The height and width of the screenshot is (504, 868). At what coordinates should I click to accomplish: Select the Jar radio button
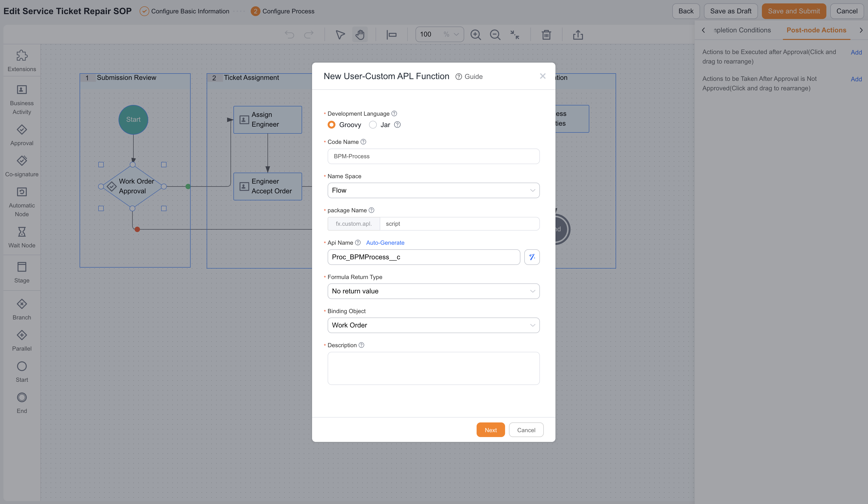tap(373, 125)
